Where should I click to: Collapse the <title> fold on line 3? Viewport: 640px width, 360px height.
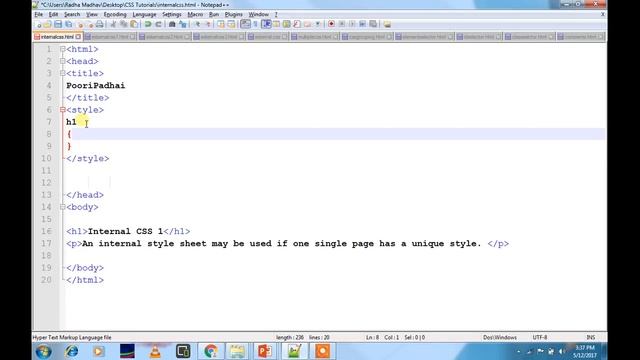62,73
